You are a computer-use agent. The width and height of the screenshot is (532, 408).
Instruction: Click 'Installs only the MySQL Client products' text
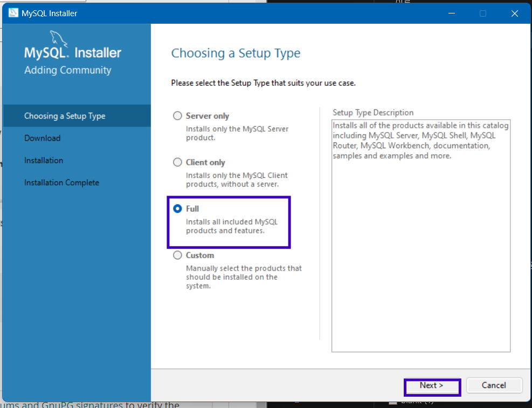[x=237, y=180]
